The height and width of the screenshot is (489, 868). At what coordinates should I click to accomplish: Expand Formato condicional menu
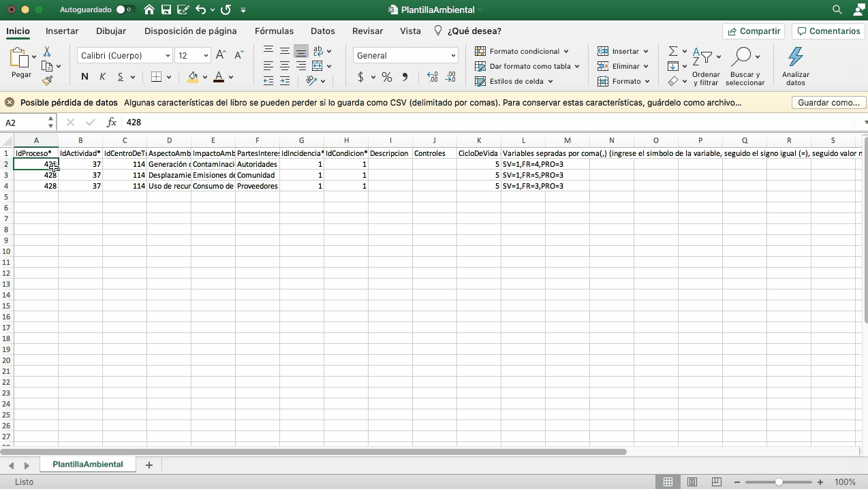521,51
